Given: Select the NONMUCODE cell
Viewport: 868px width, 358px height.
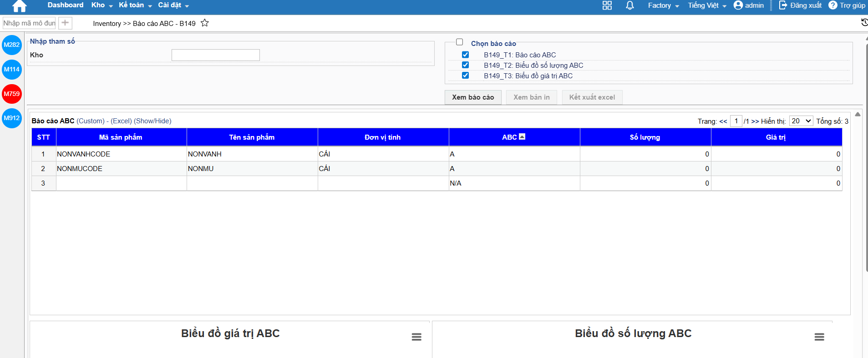Looking at the screenshot, I should 121,169.
